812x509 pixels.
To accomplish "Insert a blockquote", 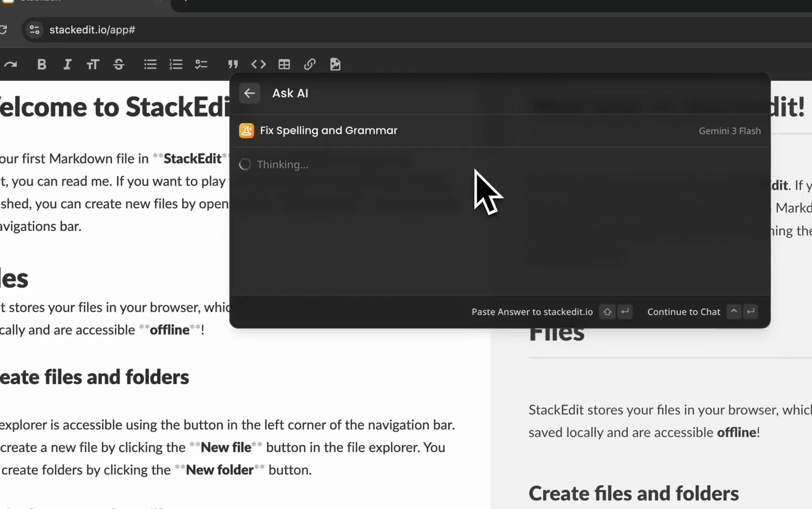I will [233, 65].
